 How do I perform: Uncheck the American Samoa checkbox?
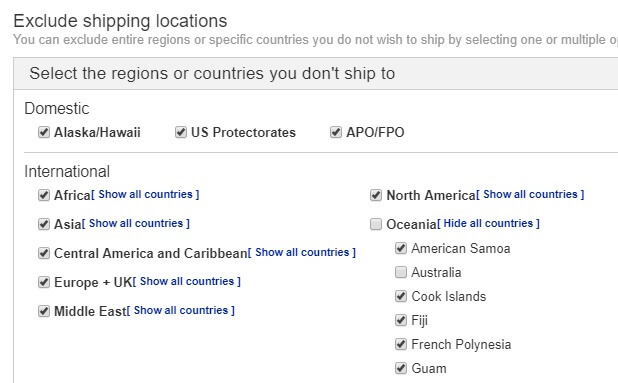pos(401,248)
